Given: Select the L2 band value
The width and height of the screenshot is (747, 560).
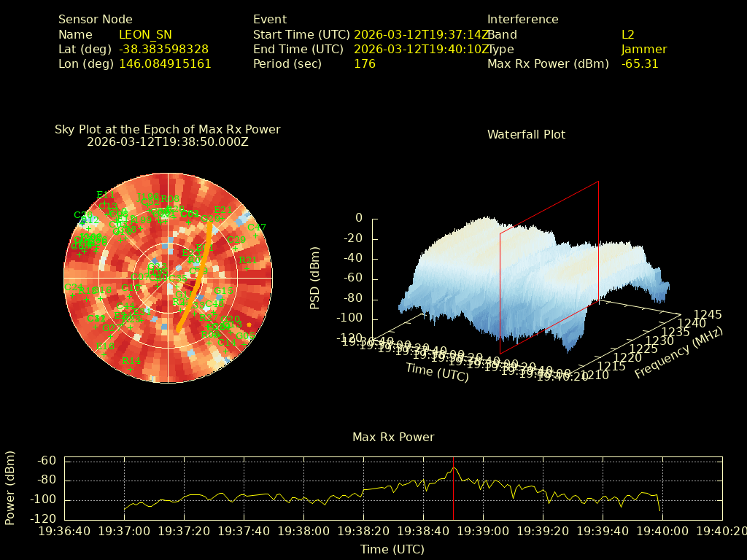Looking at the screenshot, I should 627,34.
